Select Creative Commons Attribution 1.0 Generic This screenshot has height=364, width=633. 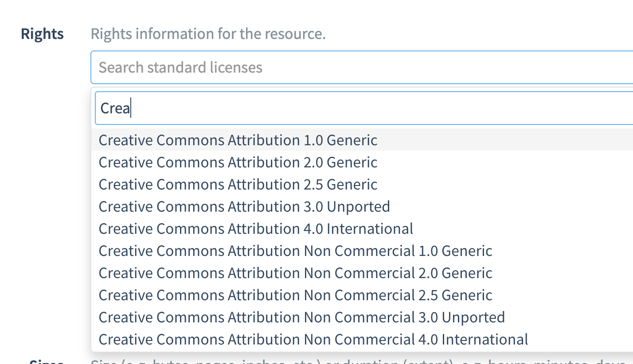238,139
